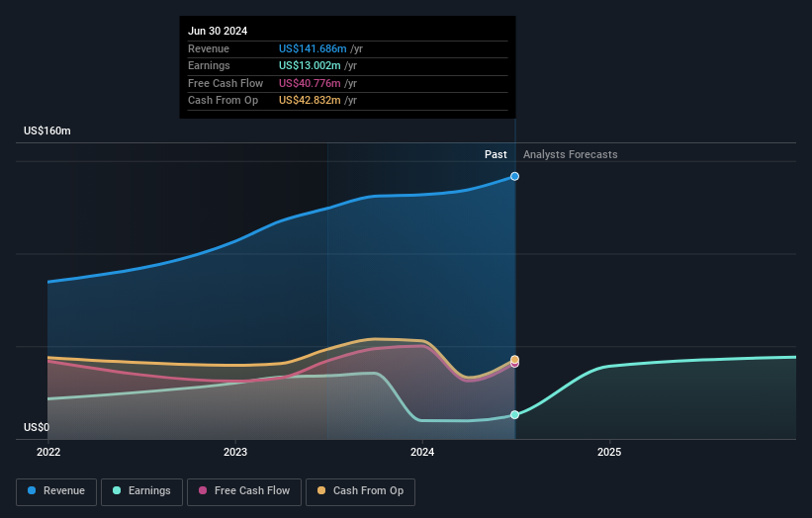
Task: Toggle the Revenue legend button
Action: click(56, 491)
